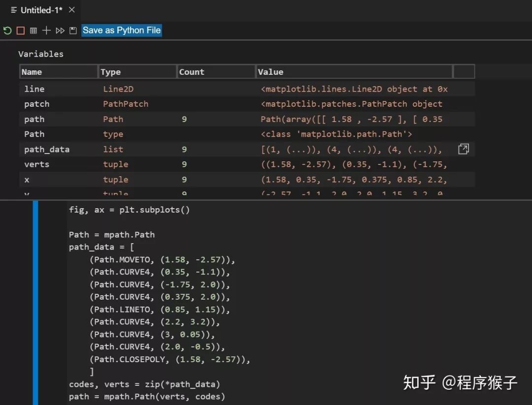The image size is (532, 405).
Task: Click the 'list' type cell
Action: [113, 150]
